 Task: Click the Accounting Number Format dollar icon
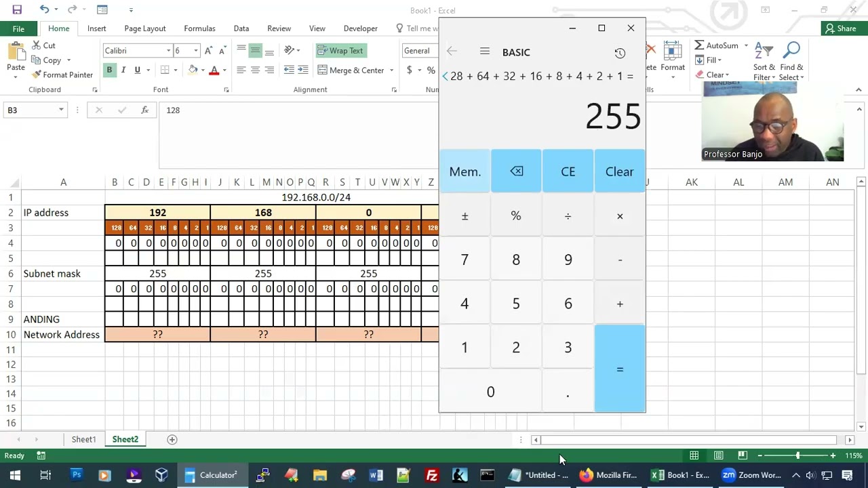click(409, 70)
